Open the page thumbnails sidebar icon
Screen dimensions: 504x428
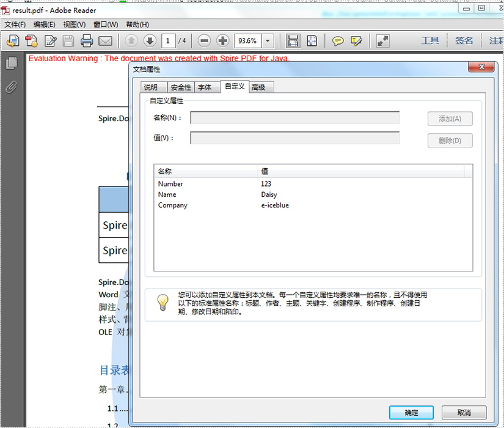[x=12, y=63]
